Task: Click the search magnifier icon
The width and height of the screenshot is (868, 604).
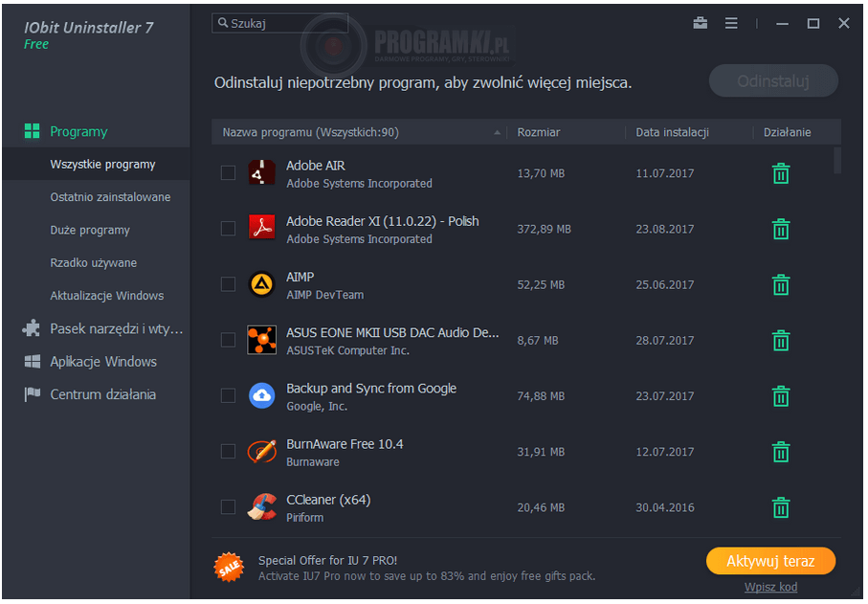Action: [x=223, y=23]
